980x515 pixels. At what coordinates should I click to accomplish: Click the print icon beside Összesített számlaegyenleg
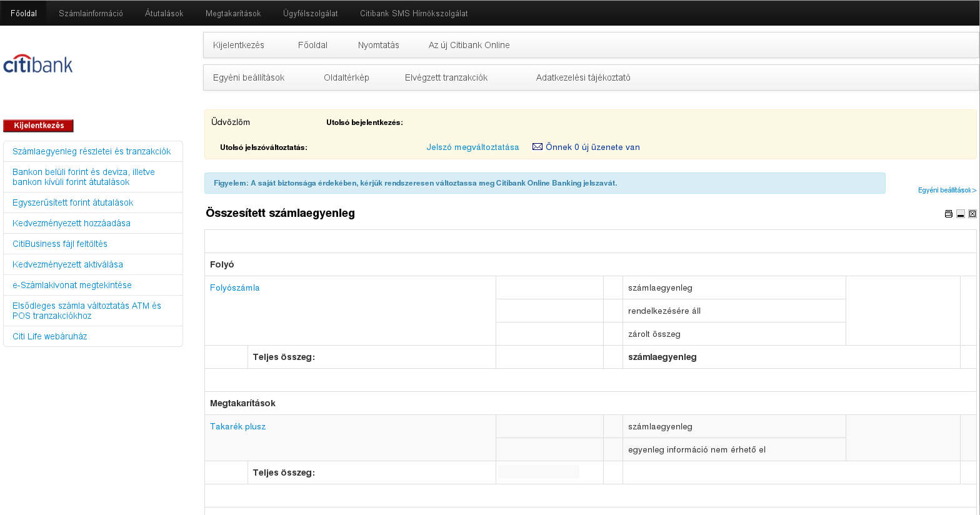[949, 214]
